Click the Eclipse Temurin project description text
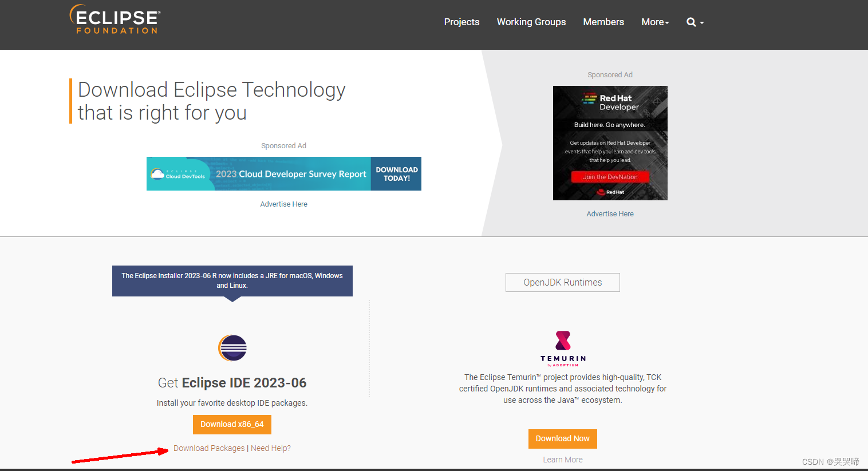Viewport: 868px width, 471px height. 563,389
